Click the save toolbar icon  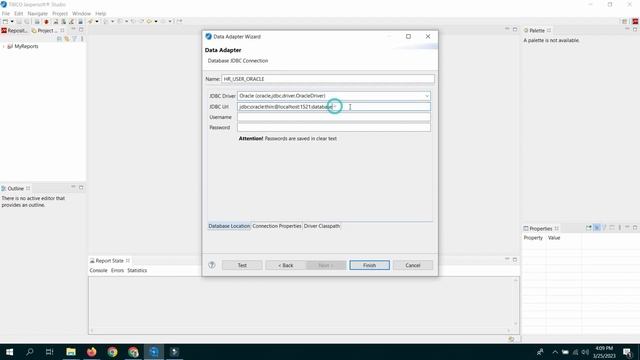click(19, 21)
